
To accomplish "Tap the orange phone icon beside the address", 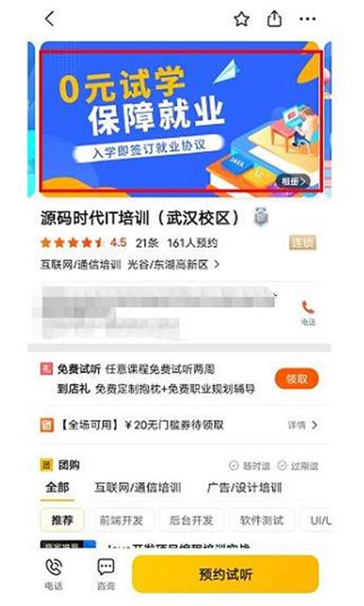I will coord(308,308).
